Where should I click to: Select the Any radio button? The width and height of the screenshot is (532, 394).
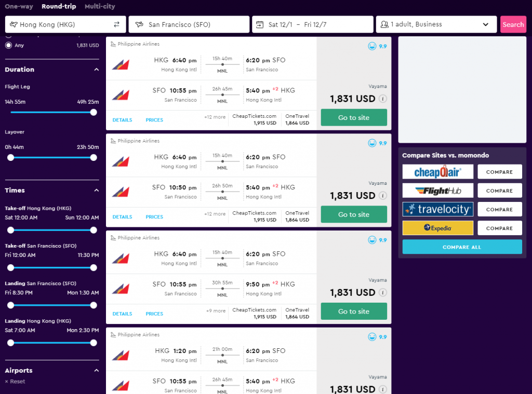click(8, 45)
